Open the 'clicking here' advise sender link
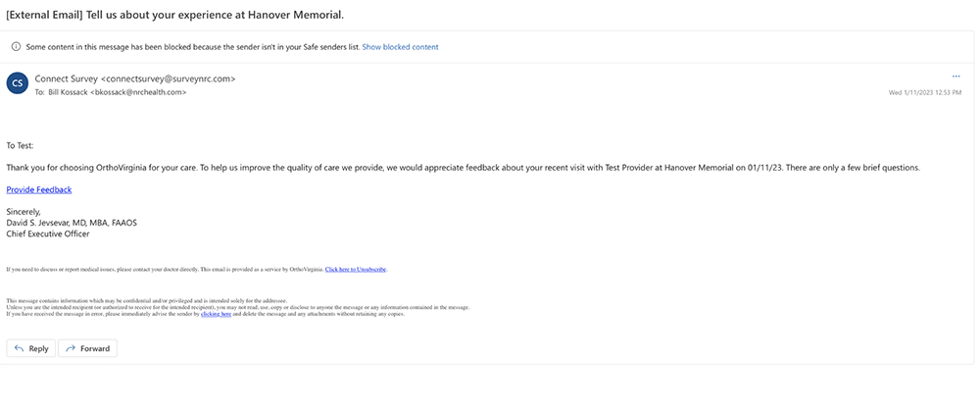The width and height of the screenshot is (980, 413). point(217,314)
